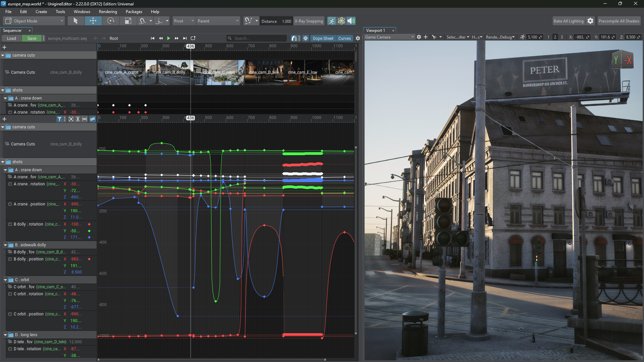This screenshot has height=362, width=644.
Task: Navigate back in sequence hierarchy
Action: click(96, 38)
